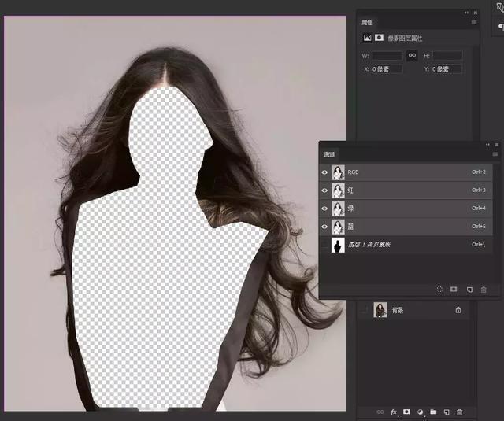Create new channel in Channels panel

(469, 290)
